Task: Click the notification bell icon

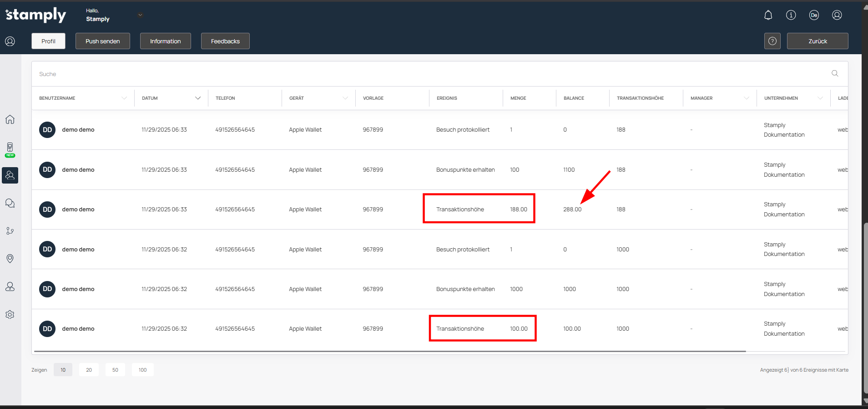Action: pyautogui.click(x=768, y=15)
